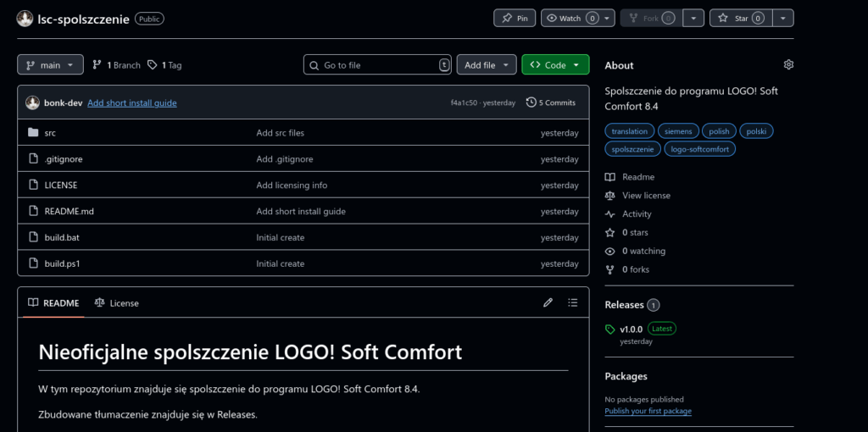Select the spolszczenie topic tag
This screenshot has height=432, width=868.
pos(632,149)
